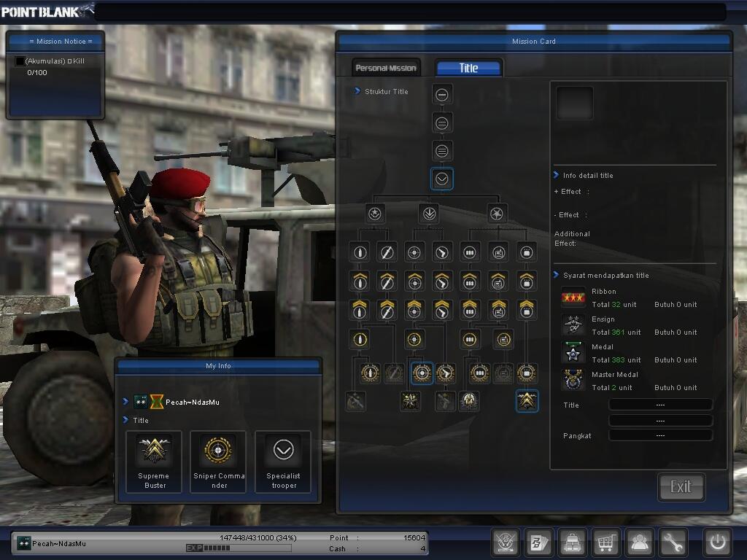Viewport: 747px width, 560px height.
Task: Select the single-chevron knife title icon
Action: [387, 281]
